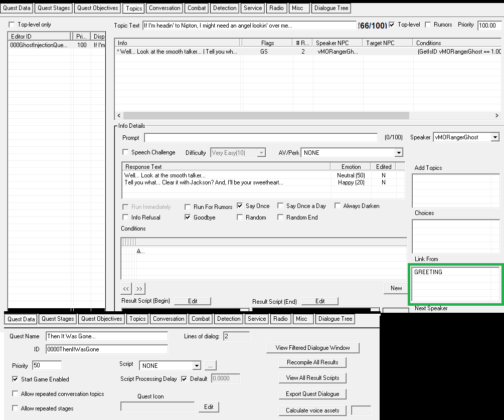Open the Script NONE dropdown
Screen dimensions: 504x420
tap(197, 366)
